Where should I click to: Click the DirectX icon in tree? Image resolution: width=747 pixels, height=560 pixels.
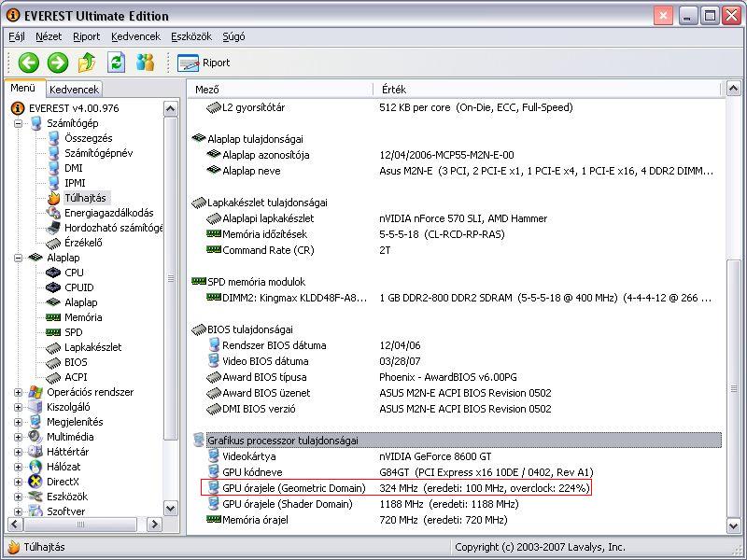(35, 482)
